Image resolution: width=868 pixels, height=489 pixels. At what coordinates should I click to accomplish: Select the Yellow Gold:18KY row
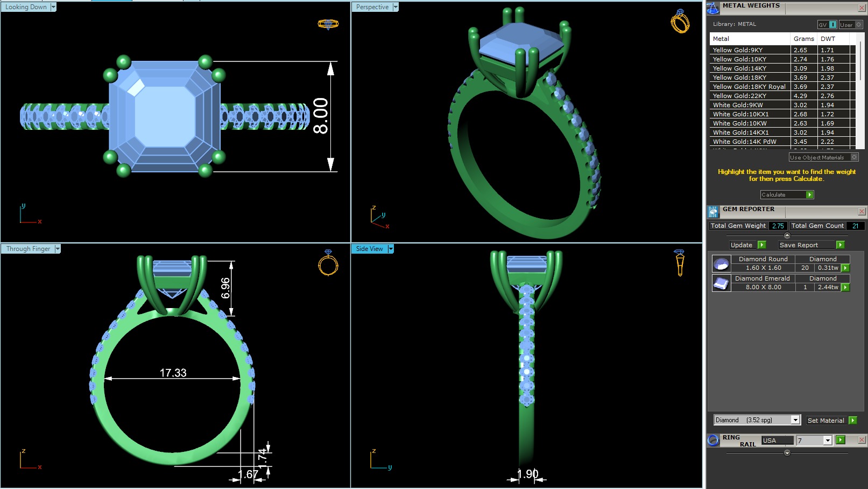(783, 78)
